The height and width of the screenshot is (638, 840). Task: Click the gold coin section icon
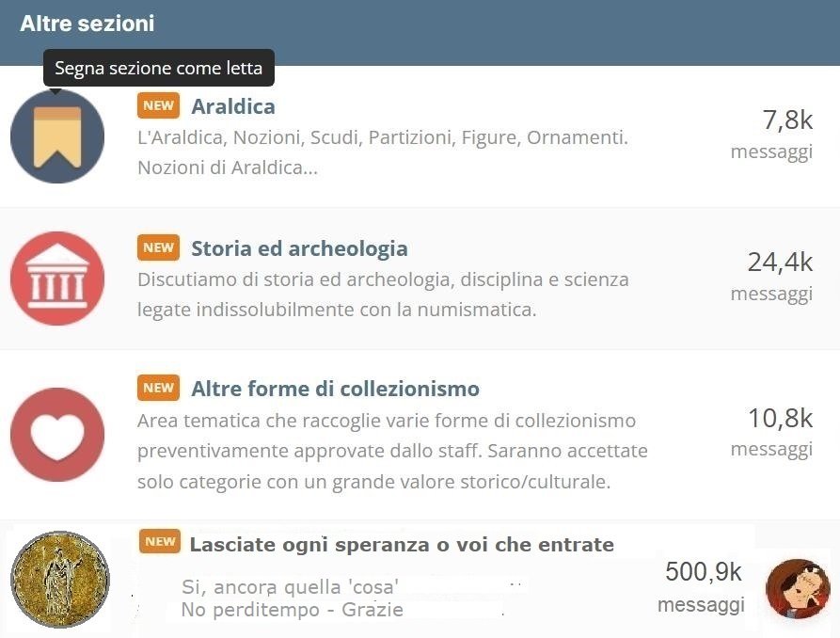point(60,579)
